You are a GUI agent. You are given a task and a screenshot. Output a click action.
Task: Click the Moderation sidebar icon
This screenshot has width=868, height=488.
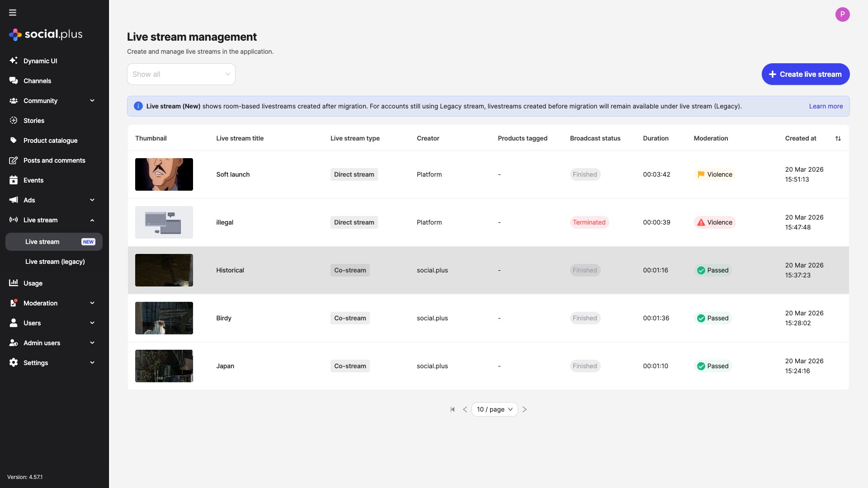tap(14, 303)
